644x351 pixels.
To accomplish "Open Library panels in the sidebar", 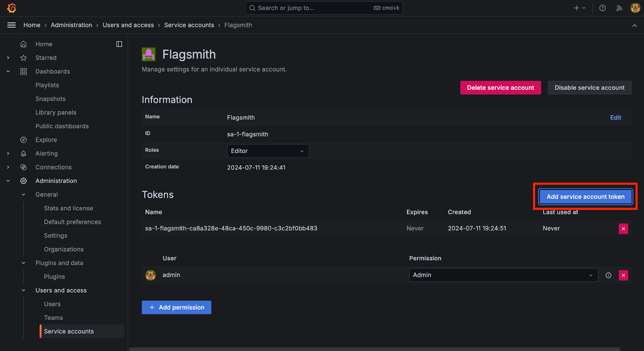I will point(56,112).
